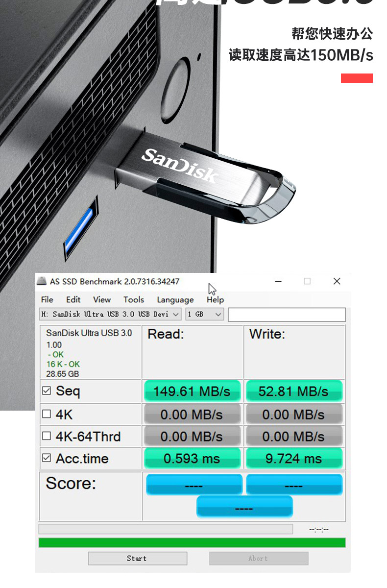Click the total score blue box
This screenshot has height=588, width=387.
tap(244, 506)
